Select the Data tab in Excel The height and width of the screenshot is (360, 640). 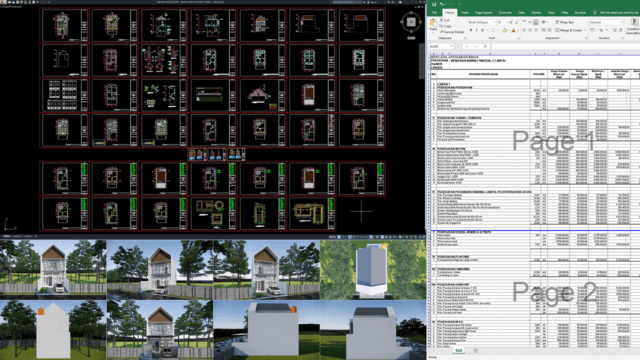click(521, 13)
